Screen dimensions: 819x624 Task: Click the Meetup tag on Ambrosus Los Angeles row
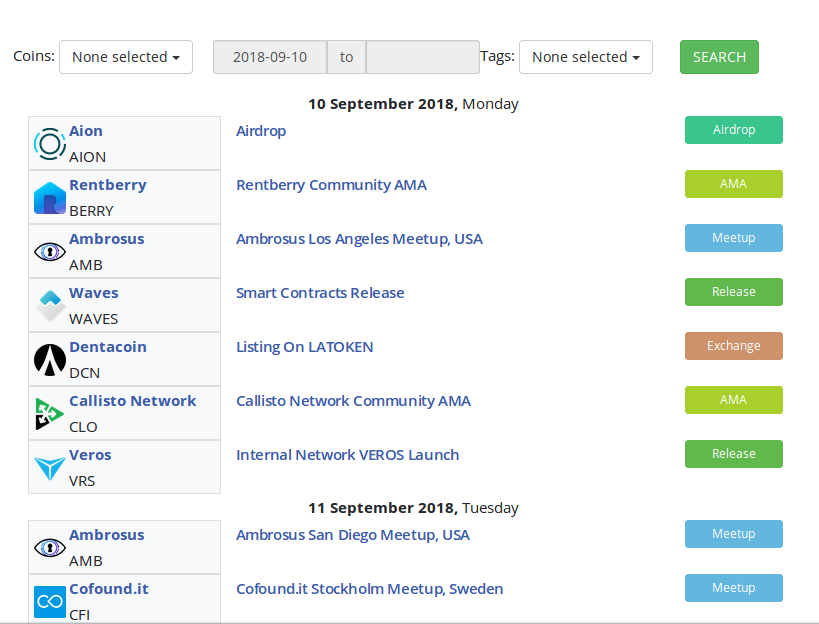[x=734, y=238]
